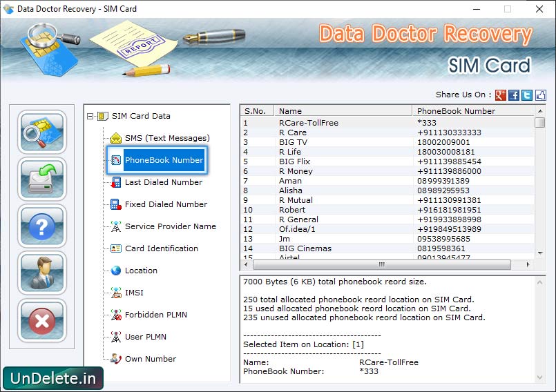The width and height of the screenshot is (556, 392).
Task: Open Fixed Dialed Number entry
Action: (x=166, y=204)
